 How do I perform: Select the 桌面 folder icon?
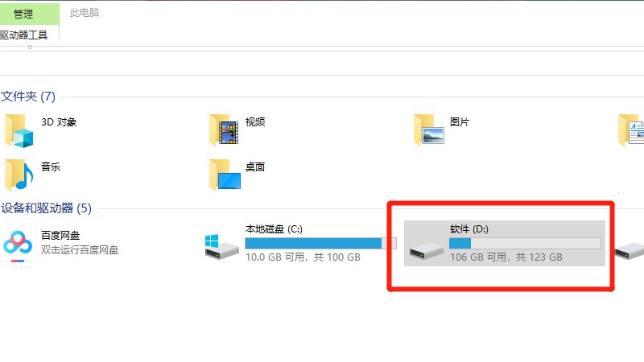click(x=225, y=175)
